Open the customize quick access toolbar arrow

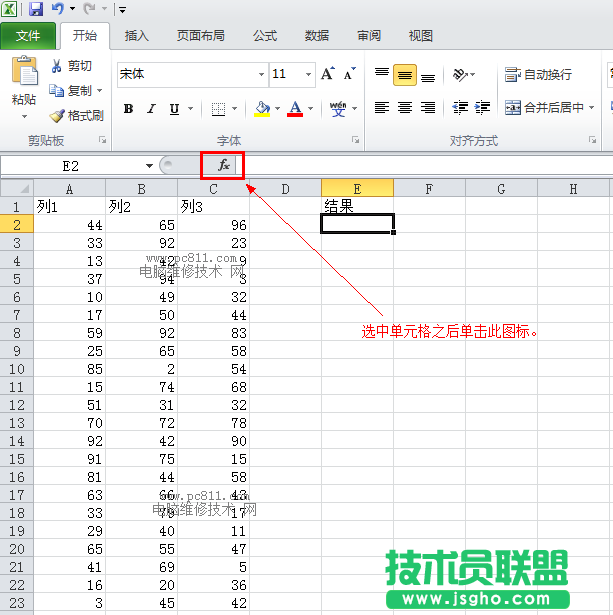pos(122,9)
